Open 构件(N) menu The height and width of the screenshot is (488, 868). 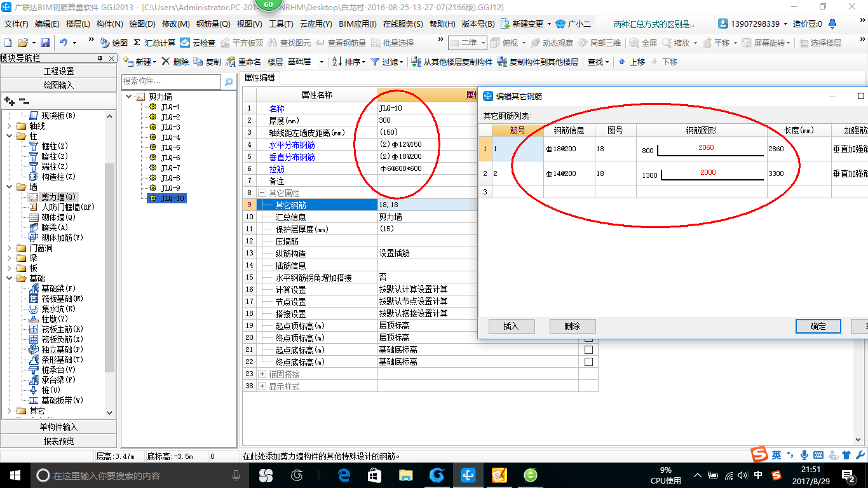click(109, 24)
